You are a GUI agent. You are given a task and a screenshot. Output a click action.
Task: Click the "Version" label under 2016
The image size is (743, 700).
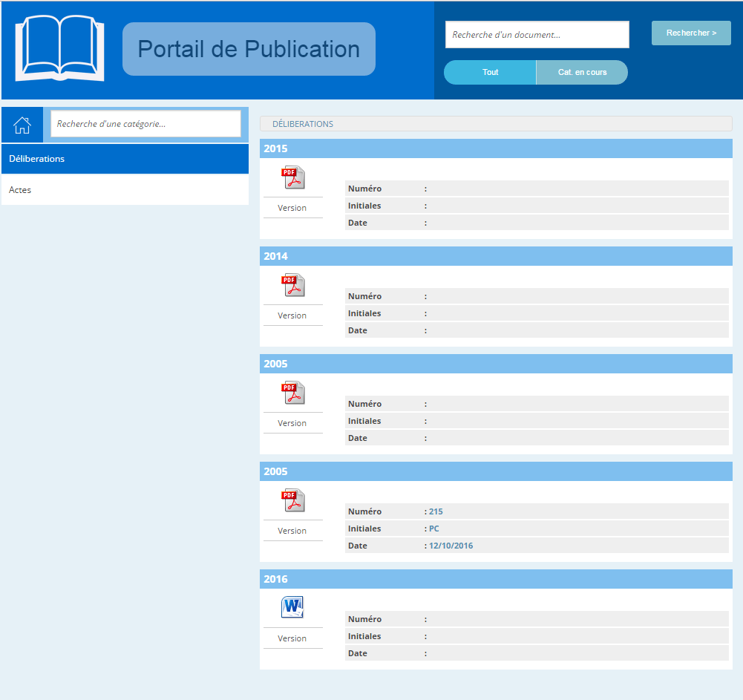click(292, 638)
